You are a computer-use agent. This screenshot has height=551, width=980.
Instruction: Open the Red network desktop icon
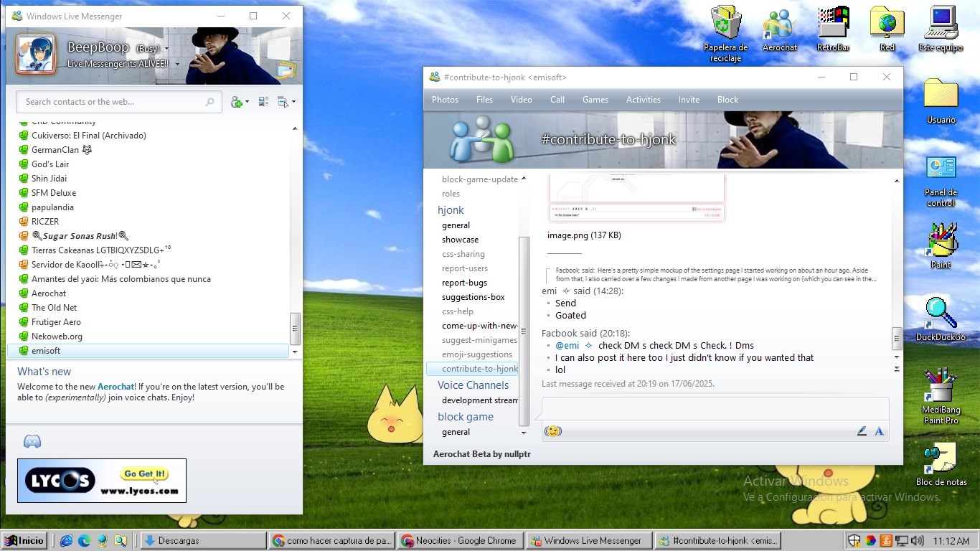click(887, 29)
